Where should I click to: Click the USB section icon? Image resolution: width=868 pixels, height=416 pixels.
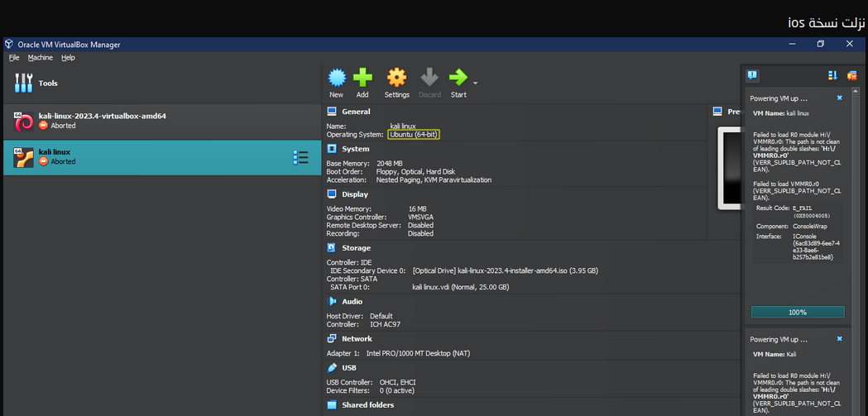(x=332, y=368)
